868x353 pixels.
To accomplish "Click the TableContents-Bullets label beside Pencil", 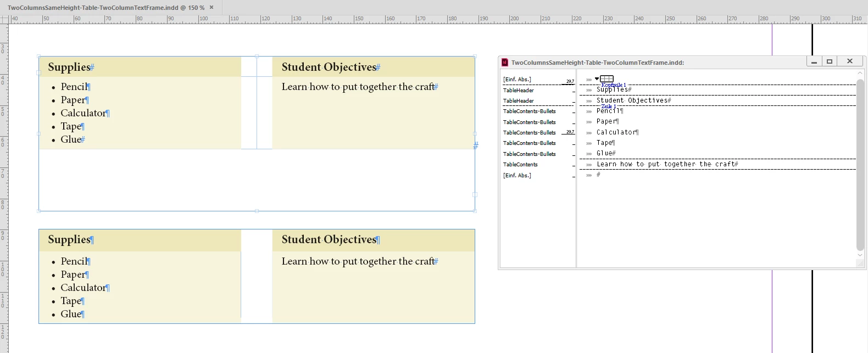I will [530, 111].
